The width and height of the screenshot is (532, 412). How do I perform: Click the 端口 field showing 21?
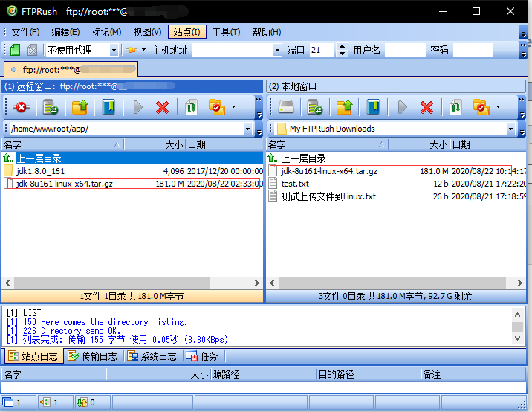tap(323, 51)
